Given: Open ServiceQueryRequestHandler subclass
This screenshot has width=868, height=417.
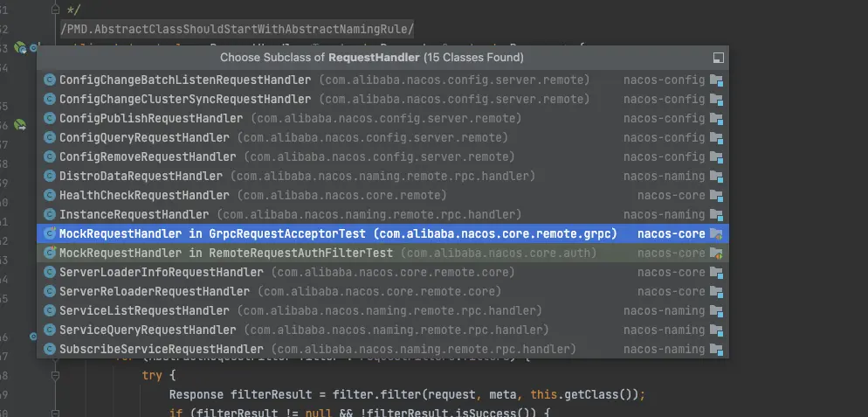Looking at the screenshot, I should point(382,330).
